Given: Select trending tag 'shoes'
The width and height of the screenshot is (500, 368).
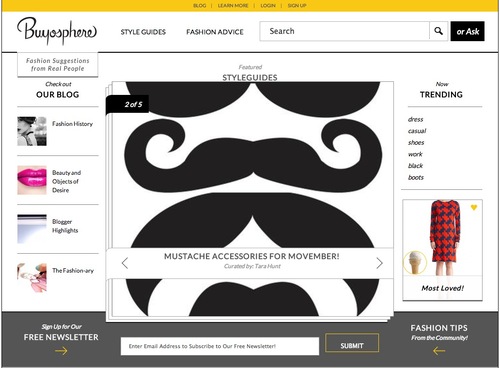Looking at the screenshot, I should (x=416, y=143).
